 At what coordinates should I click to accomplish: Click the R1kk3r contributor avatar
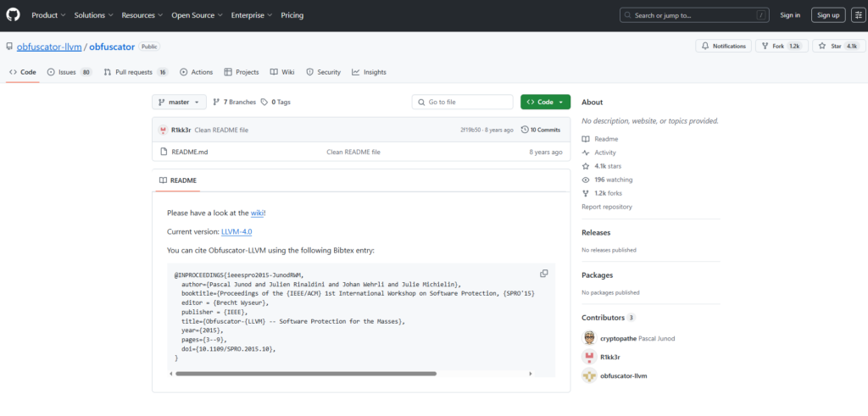point(589,357)
